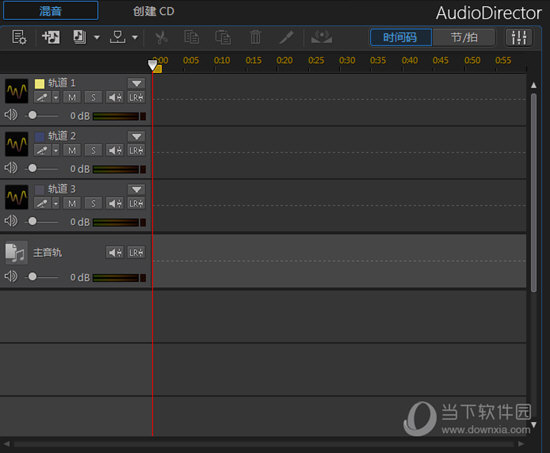Switch to 节/拍 bar/beat display
The width and height of the screenshot is (550, 453).
pyautogui.click(x=464, y=38)
